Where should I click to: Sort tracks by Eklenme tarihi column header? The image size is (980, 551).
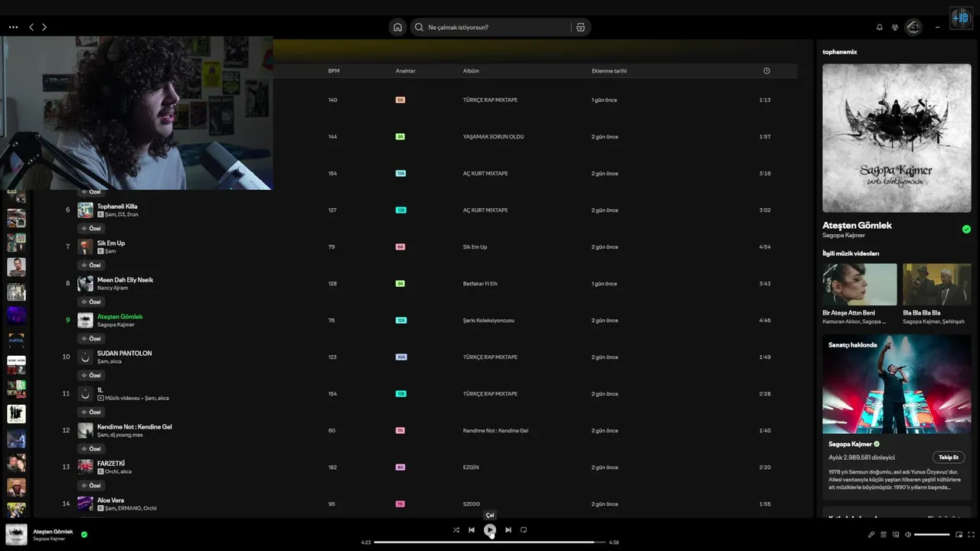609,71
